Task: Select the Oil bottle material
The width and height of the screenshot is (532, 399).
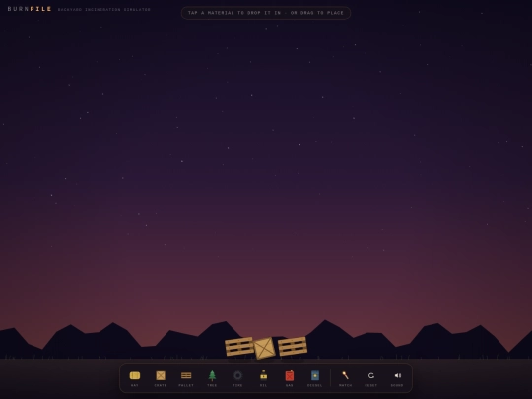Action: point(264,378)
